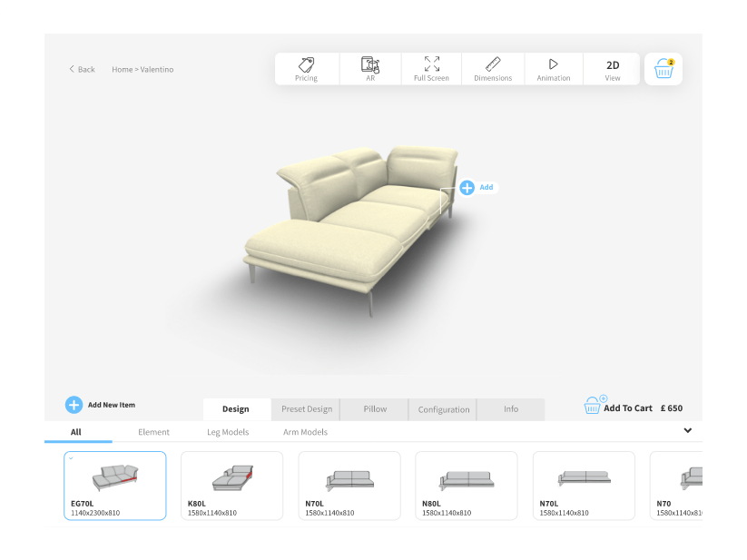Click the blue Add plus on sofa
The width and height of the screenshot is (747, 560).
click(x=467, y=188)
